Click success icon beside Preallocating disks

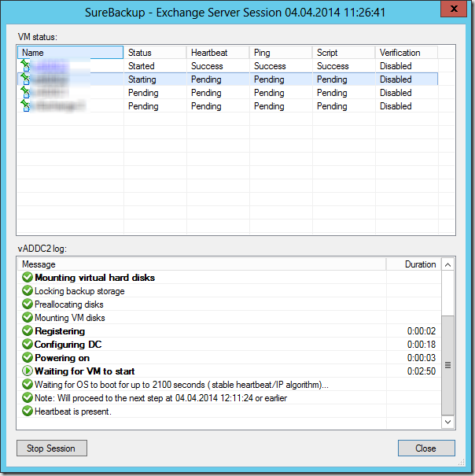point(28,304)
